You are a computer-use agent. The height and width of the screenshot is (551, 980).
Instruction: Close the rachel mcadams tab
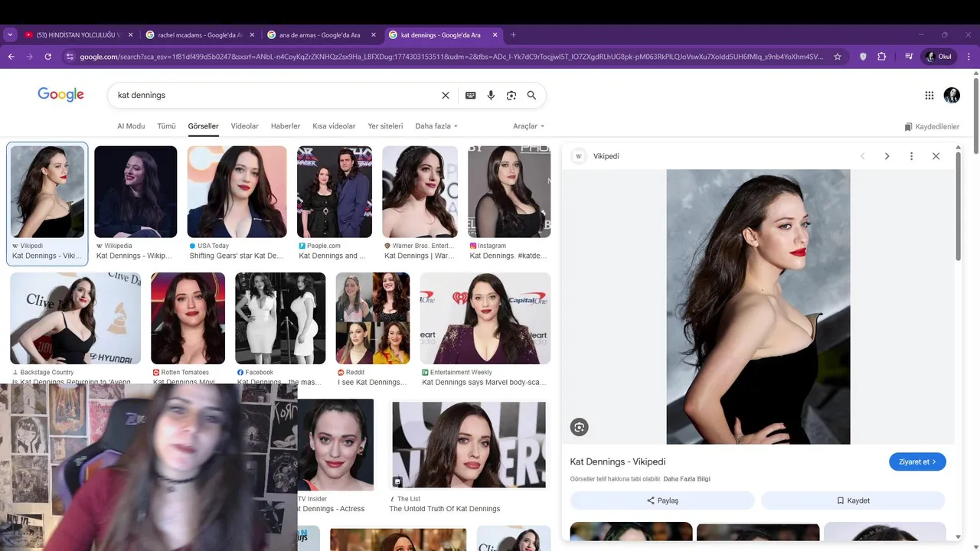point(252,35)
